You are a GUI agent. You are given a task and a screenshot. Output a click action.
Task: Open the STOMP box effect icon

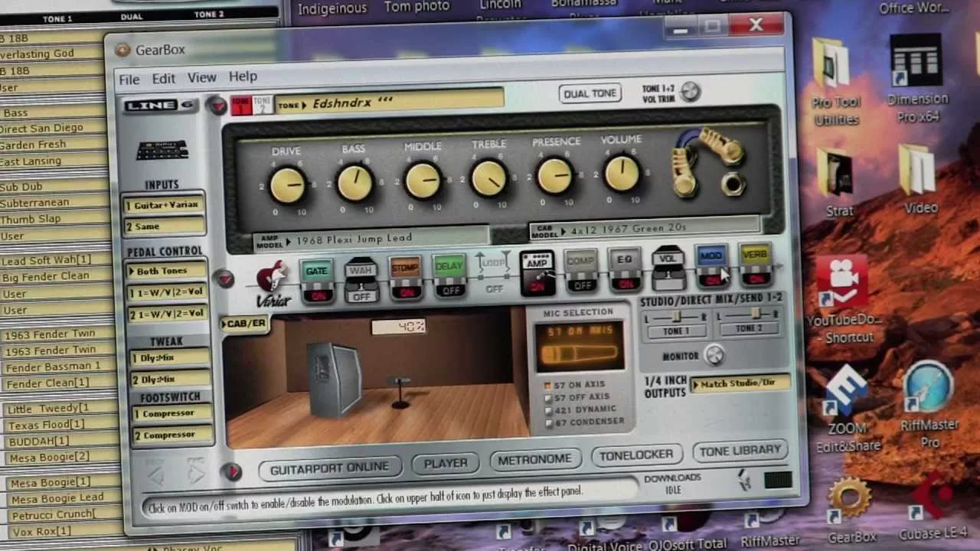pyautogui.click(x=405, y=268)
